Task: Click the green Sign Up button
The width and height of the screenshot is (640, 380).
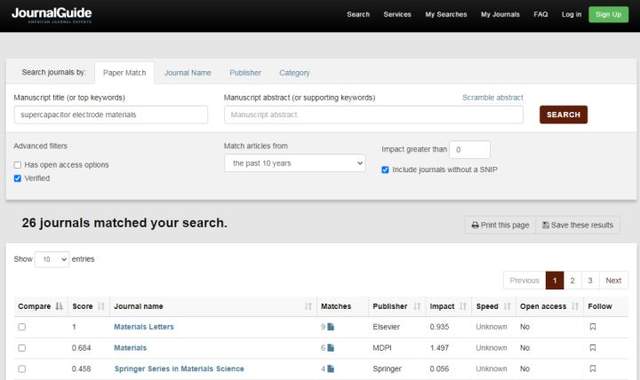Action: click(609, 15)
